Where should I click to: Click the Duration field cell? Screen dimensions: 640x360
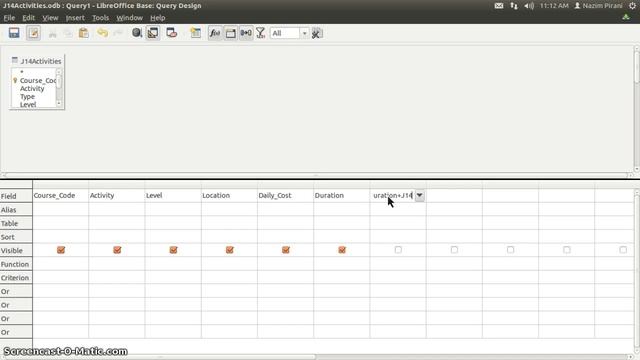(x=342, y=196)
